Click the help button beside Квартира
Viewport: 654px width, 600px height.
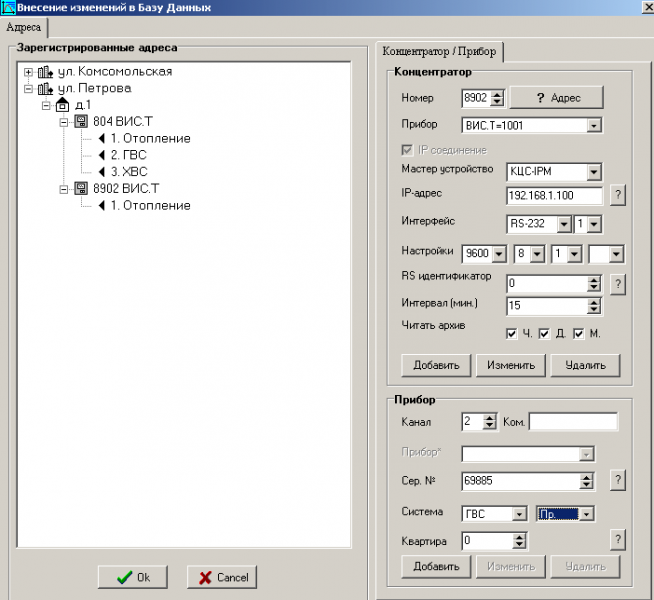pyautogui.click(x=618, y=540)
